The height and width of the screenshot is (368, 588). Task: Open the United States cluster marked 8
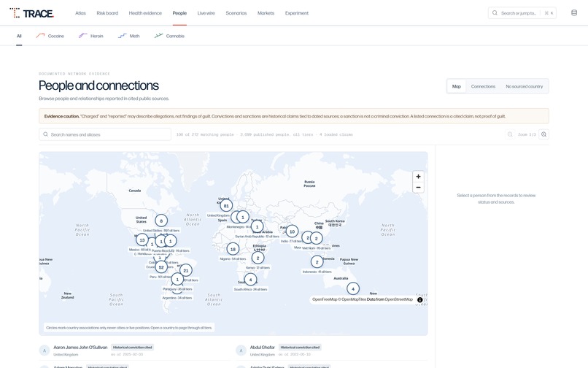point(161,221)
